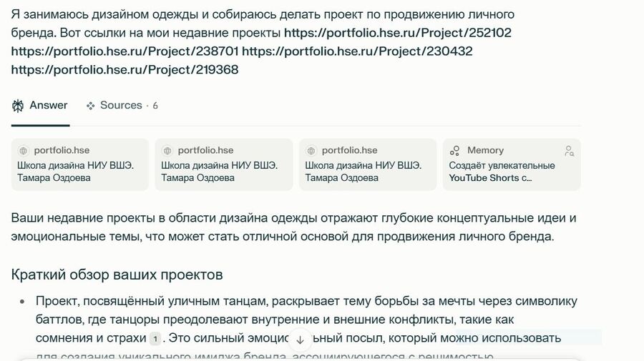This screenshot has width=644, height=361.
Task: Click the Memory icon on the Memory card
Action: tap(455, 151)
